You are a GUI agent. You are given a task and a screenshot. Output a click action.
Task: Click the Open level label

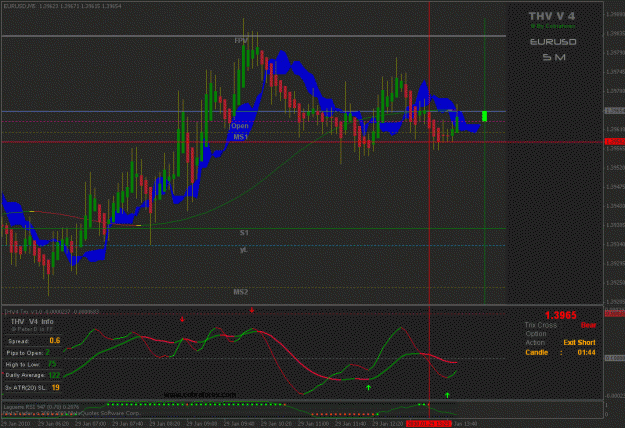[x=240, y=126]
